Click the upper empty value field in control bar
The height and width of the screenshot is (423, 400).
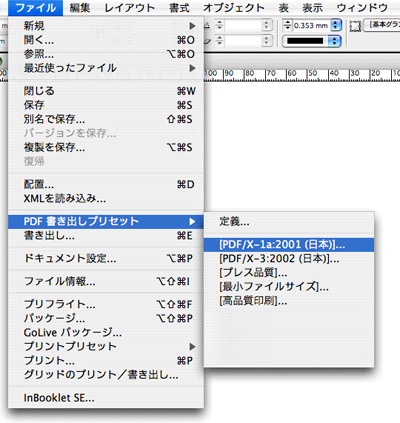[244, 25]
